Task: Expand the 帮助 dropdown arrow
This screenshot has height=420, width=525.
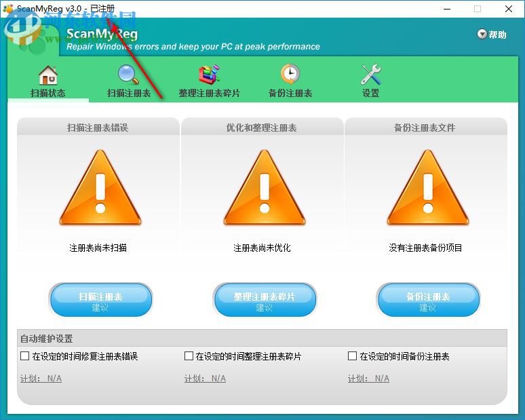Action: coord(482,34)
